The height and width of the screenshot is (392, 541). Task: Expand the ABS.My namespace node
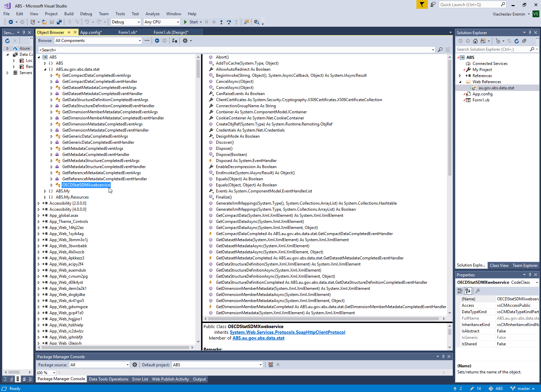click(45, 191)
